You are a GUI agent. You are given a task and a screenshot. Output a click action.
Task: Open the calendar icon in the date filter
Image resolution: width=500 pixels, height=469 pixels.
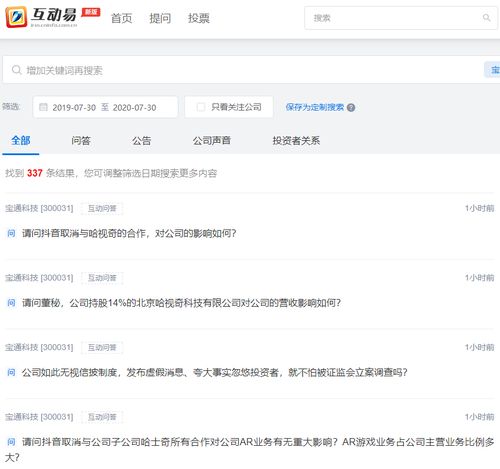click(43, 107)
